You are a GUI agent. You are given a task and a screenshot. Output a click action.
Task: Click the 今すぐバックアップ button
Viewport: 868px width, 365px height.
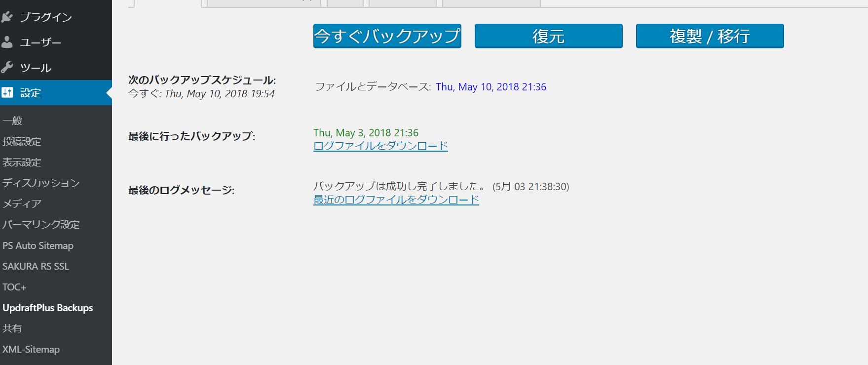pyautogui.click(x=387, y=36)
